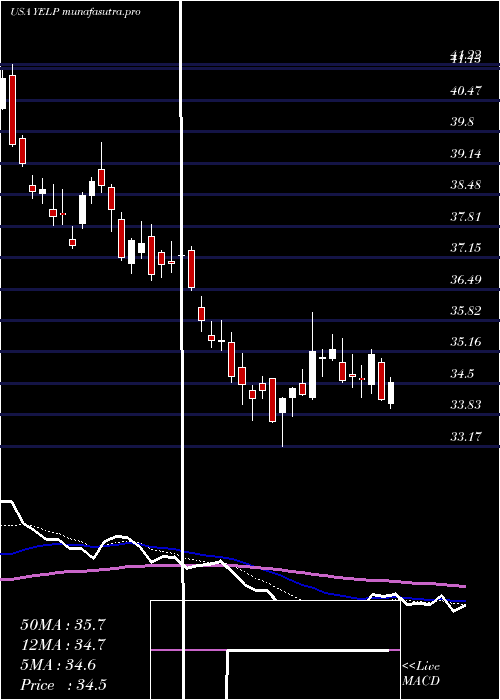This screenshot has width=500, height=700.
Task: Click the 33.17 price axis label
Action: (x=466, y=436)
